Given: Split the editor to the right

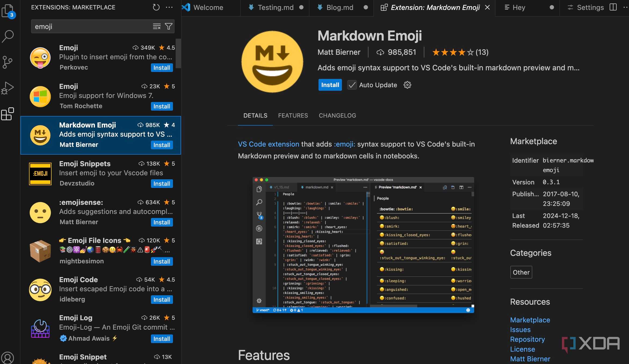Looking at the screenshot, I should [613, 7].
